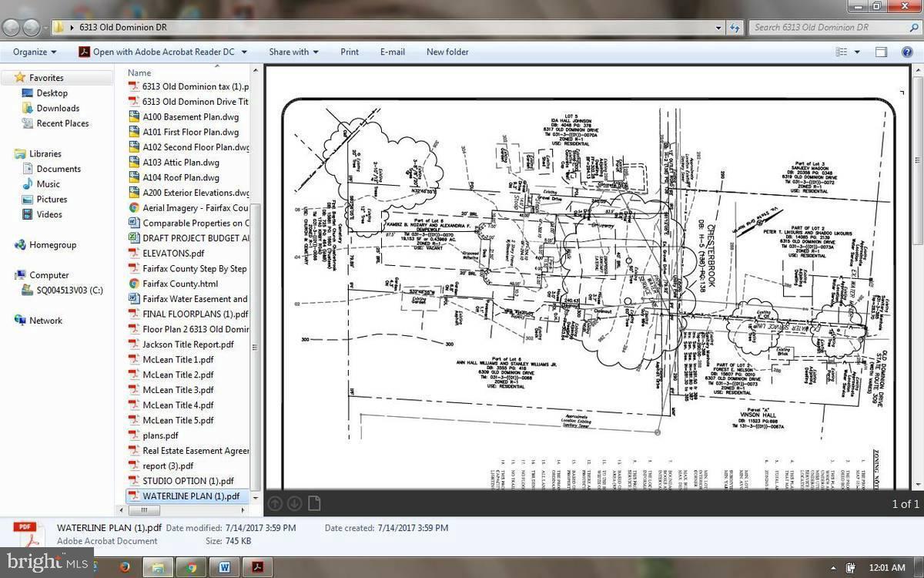The width and height of the screenshot is (924, 578).
Task: Select Aerial Imagery - Fairfax Cou file
Action: click(189, 208)
